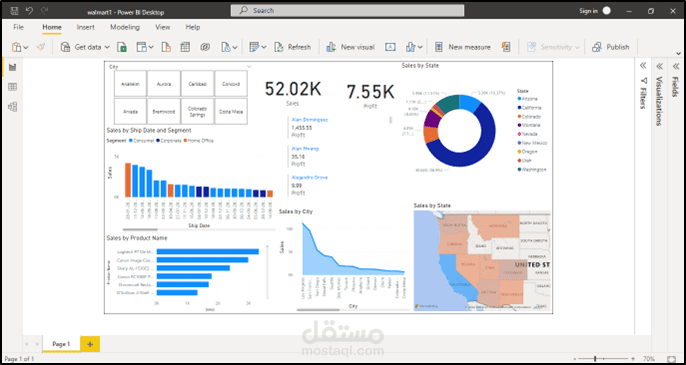
Task: Toggle the Aurora city slicer tile
Action: pos(164,84)
